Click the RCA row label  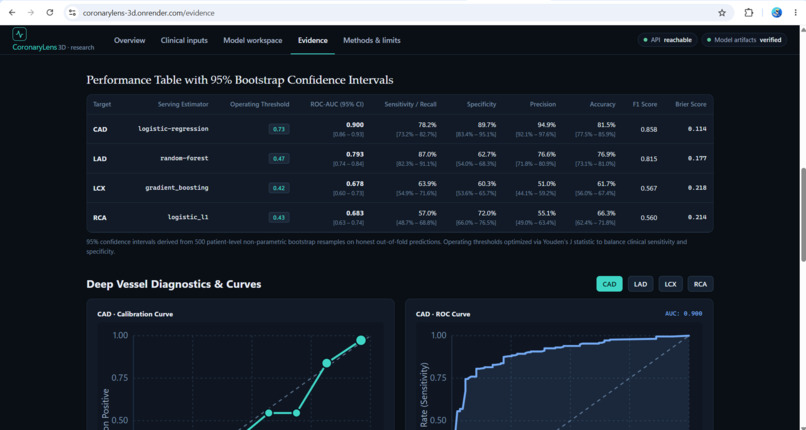(x=100, y=217)
